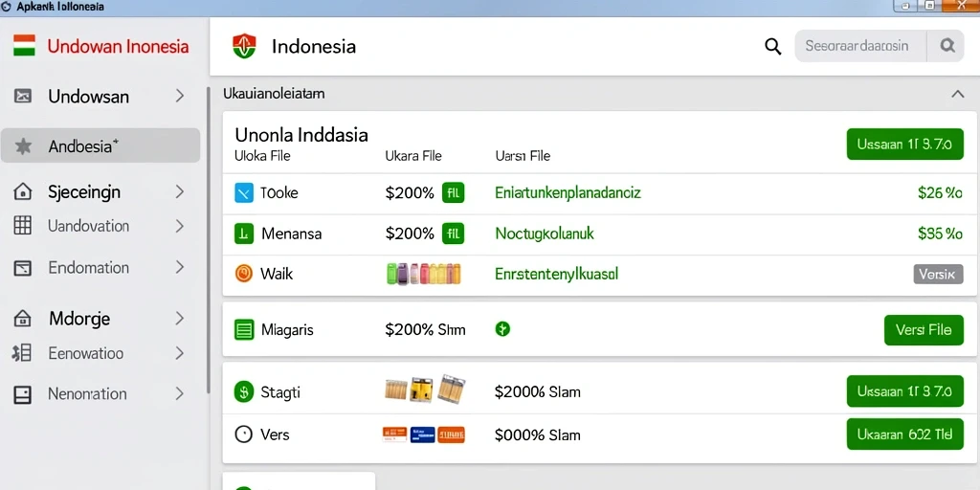
Task: Click the star icon next to Andbesia
Action: pyautogui.click(x=23, y=146)
